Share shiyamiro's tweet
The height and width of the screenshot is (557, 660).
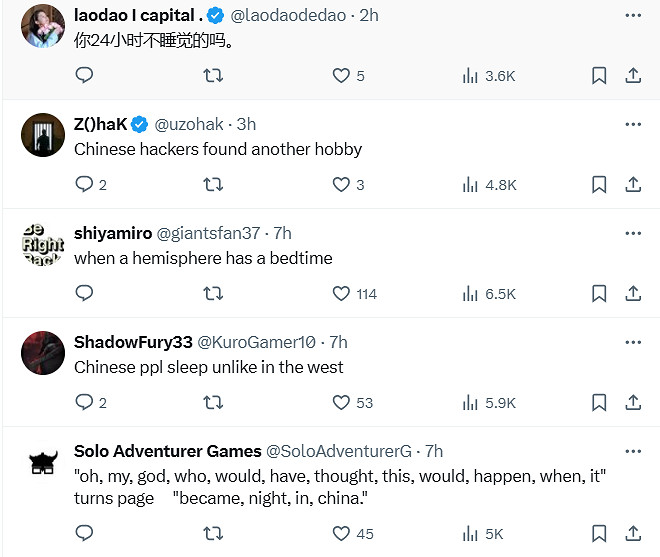[x=632, y=293]
